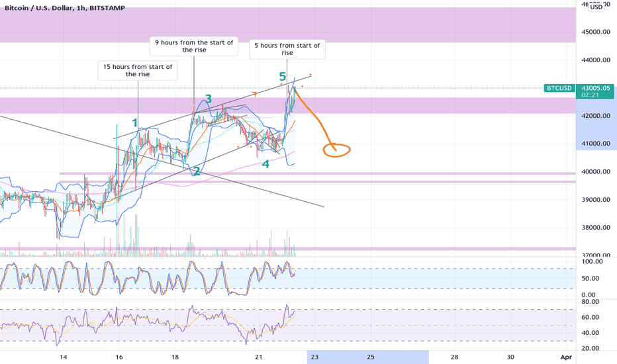Click the 42000.00 price axis label
Screen dimensions: 617x364
(x=596, y=116)
